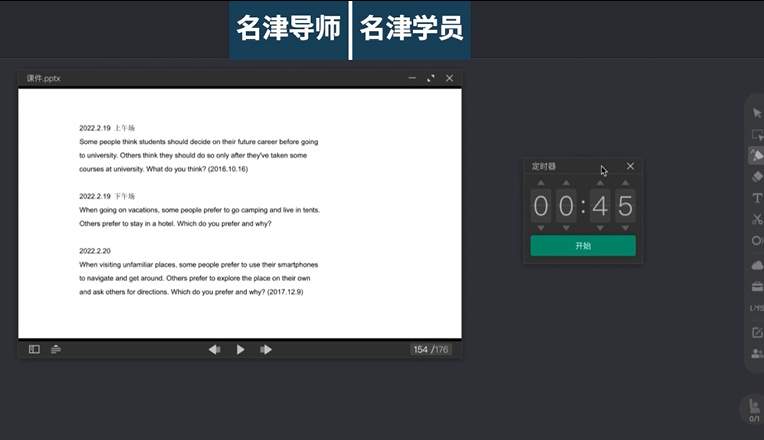Increase the timer's tens-of-seconds digit
Image resolution: width=764 pixels, height=440 pixels.
tap(600, 183)
